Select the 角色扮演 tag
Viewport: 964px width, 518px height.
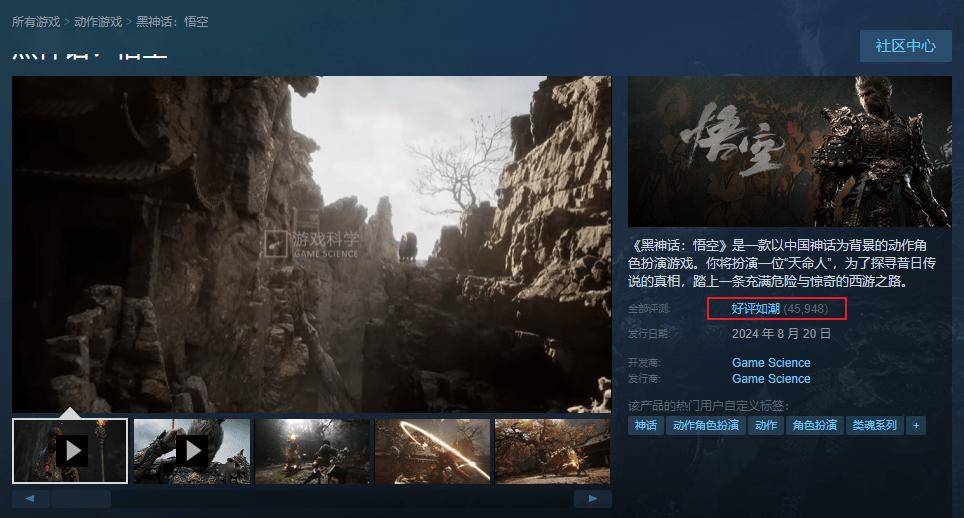click(815, 425)
